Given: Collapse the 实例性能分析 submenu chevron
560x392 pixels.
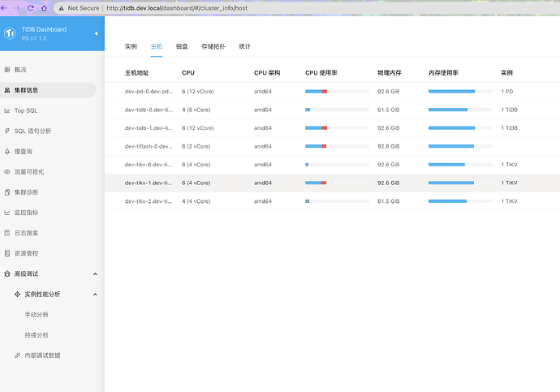Looking at the screenshot, I should click(x=95, y=295).
